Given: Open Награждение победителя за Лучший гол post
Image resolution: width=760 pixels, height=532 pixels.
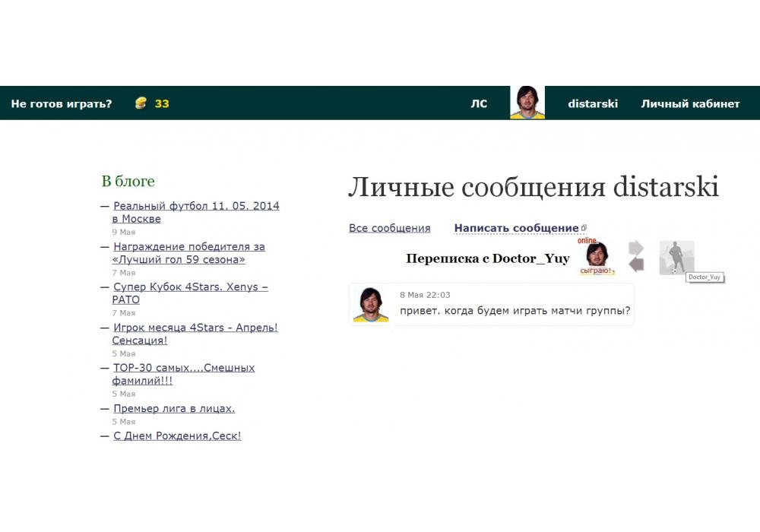Looking at the screenshot, I should click(188, 253).
